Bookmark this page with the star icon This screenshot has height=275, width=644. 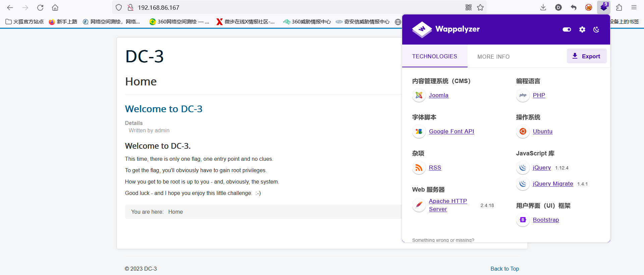tap(480, 7)
